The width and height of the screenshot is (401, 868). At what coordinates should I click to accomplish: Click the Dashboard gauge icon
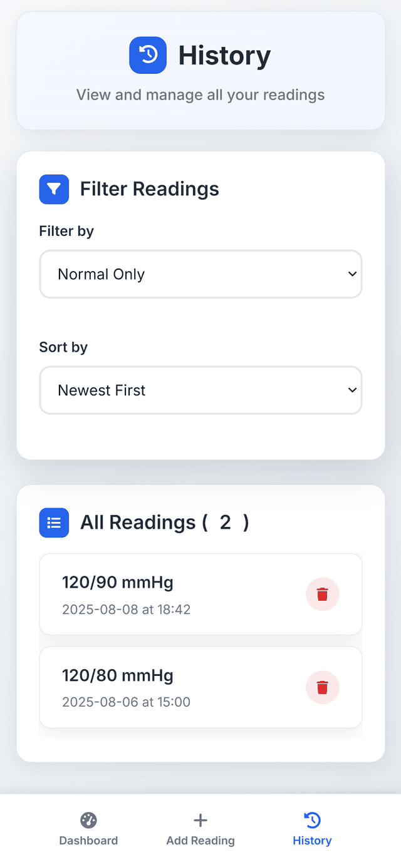pos(88,819)
